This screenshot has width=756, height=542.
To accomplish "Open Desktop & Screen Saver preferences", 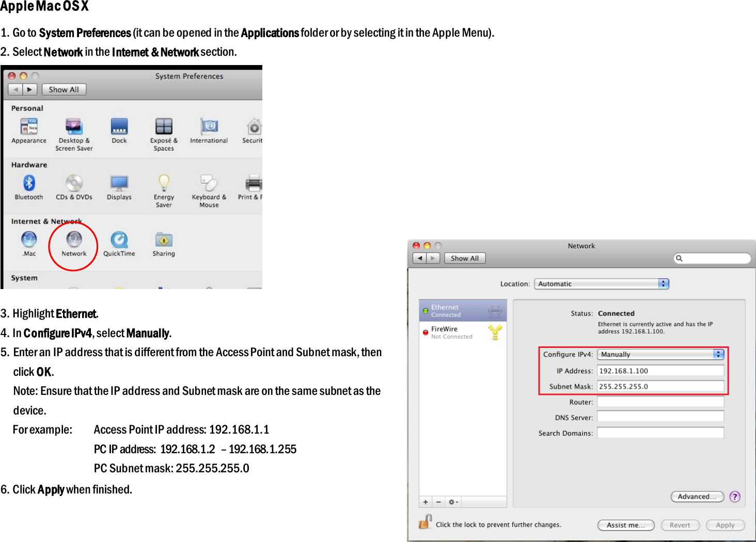I will [x=74, y=126].
